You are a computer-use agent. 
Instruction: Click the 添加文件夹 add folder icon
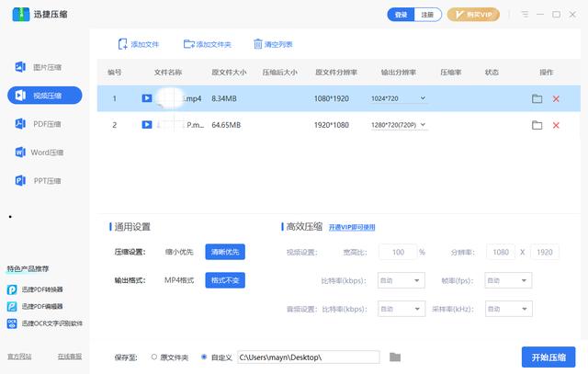tap(189, 44)
